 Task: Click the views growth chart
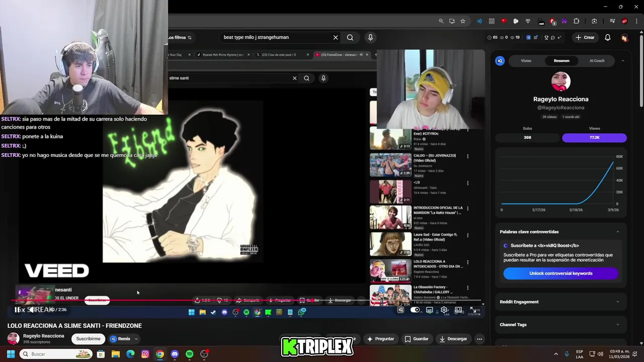(560, 184)
